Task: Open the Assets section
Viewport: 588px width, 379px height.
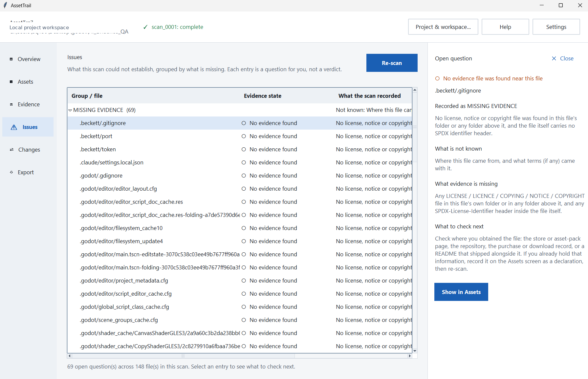Action: [28, 82]
